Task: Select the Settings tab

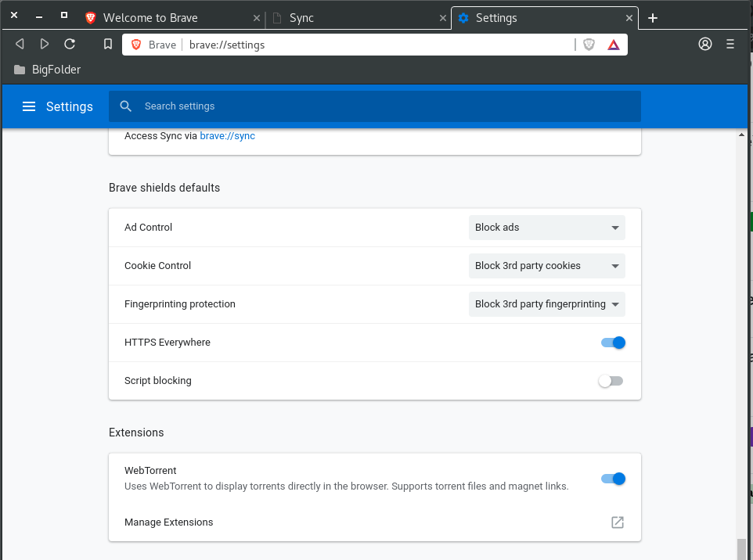Action: pos(545,18)
